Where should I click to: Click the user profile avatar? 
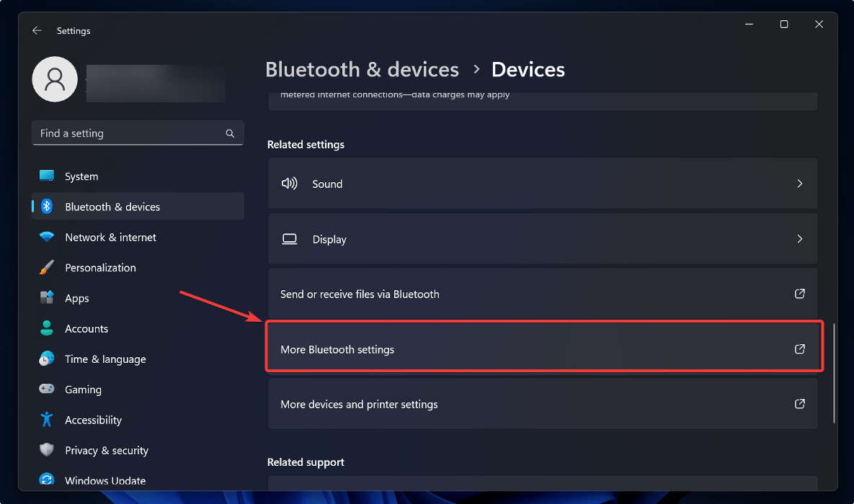pos(55,79)
